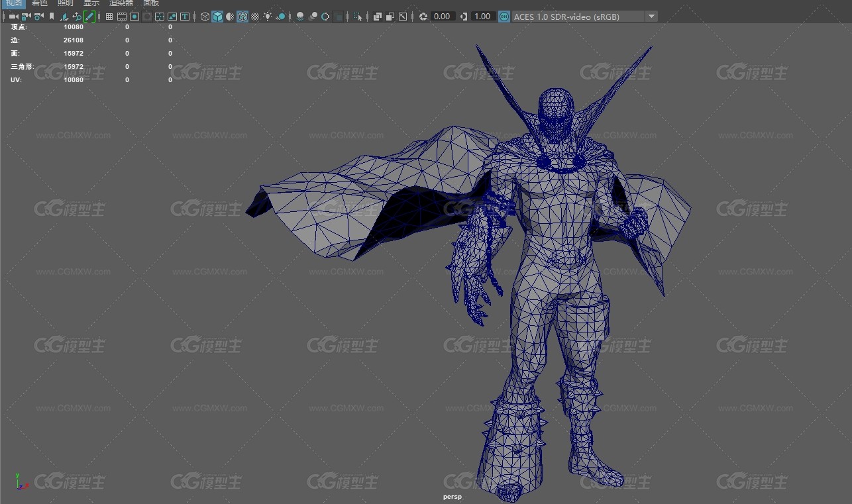Screen dimensions: 852x504
Task: Click the Use All Lights bulb icon
Action: pos(268,17)
